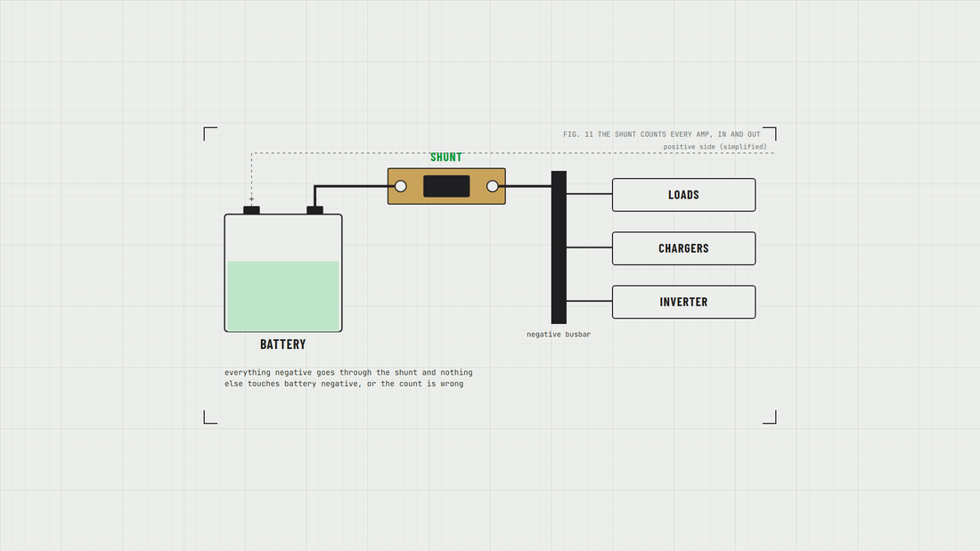Click the BATTERY label
This screenshot has width=980, height=551.
[283, 344]
